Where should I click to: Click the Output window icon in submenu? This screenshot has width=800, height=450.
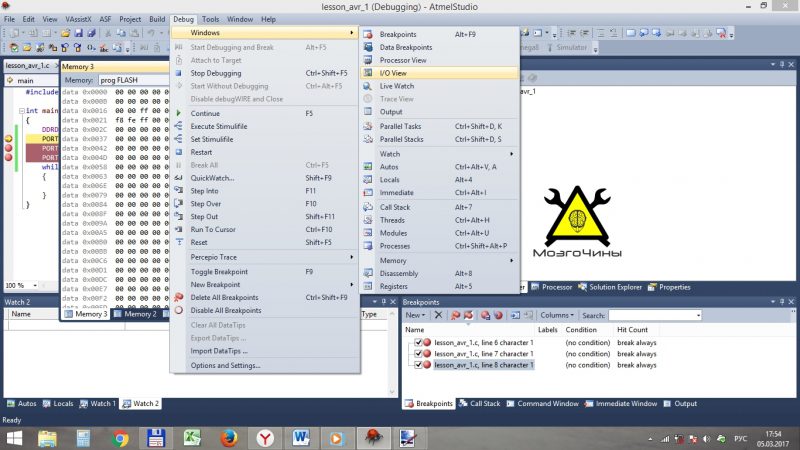click(x=368, y=111)
